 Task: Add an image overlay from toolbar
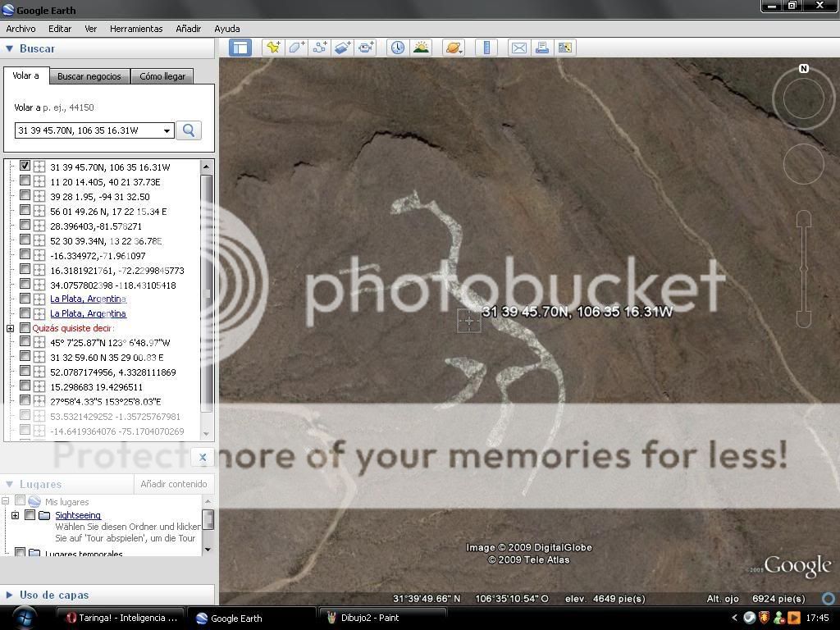point(342,48)
